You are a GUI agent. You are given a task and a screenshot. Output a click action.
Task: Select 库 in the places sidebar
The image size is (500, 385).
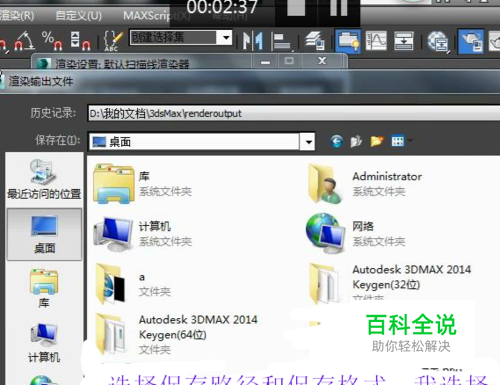coord(44,288)
